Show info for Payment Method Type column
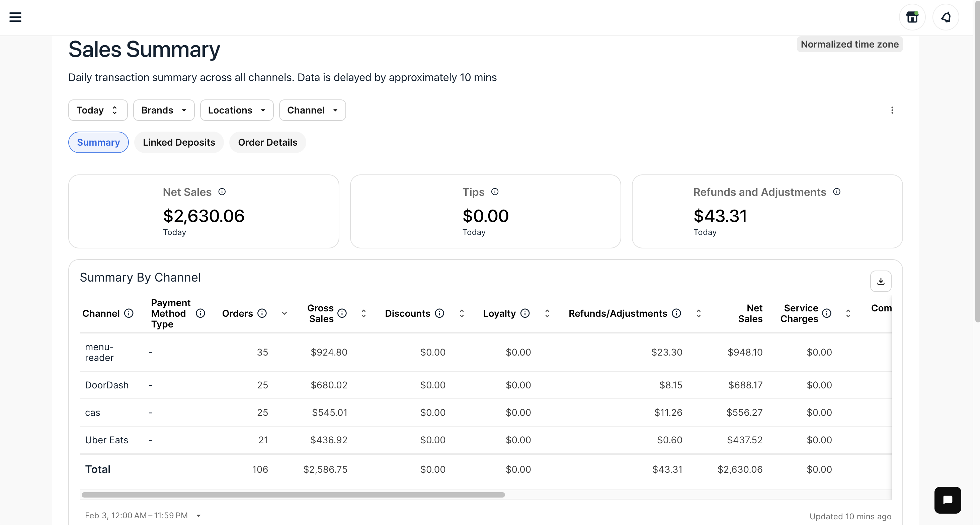Image resolution: width=980 pixels, height=525 pixels. (200, 313)
